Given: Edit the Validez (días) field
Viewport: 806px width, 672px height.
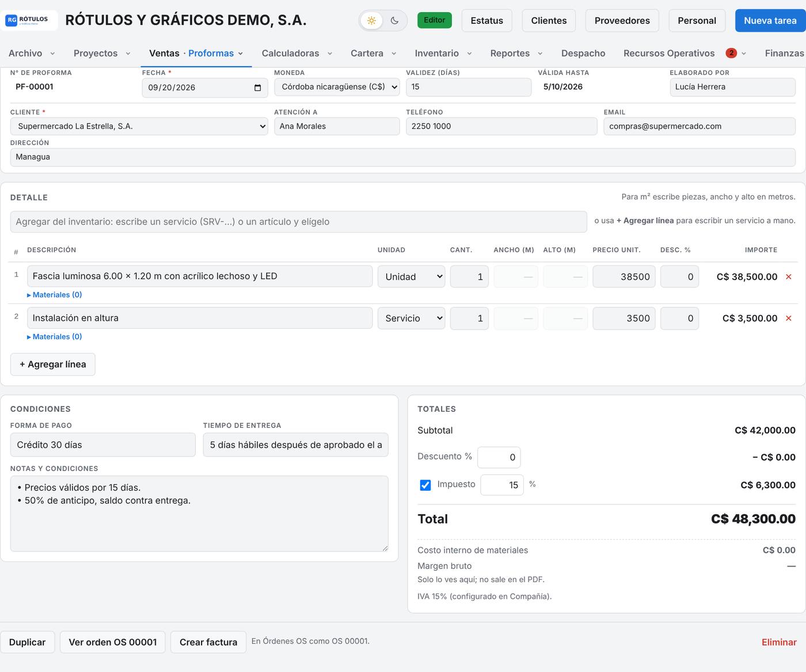Looking at the screenshot, I should pyautogui.click(x=469, y=87).
